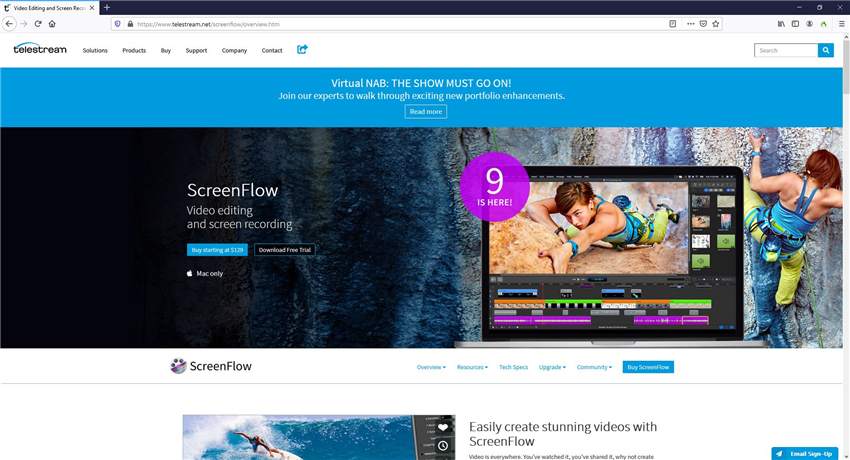This screenshot has width=850, height=460.
Task: Click the Apple logo beside Mac only
Action: [189, 274]
